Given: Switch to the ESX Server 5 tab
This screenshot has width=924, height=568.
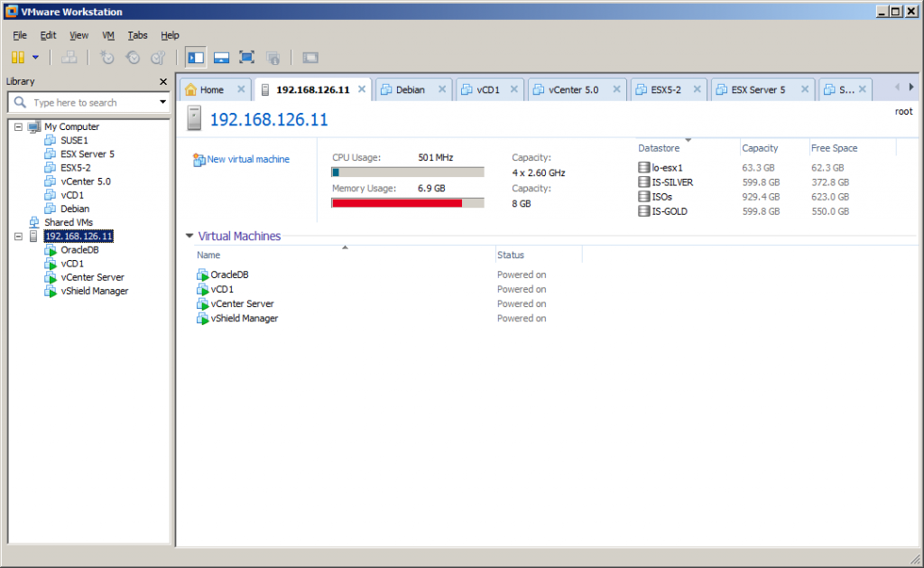Looking at the screenshot, I should [758, 89].
